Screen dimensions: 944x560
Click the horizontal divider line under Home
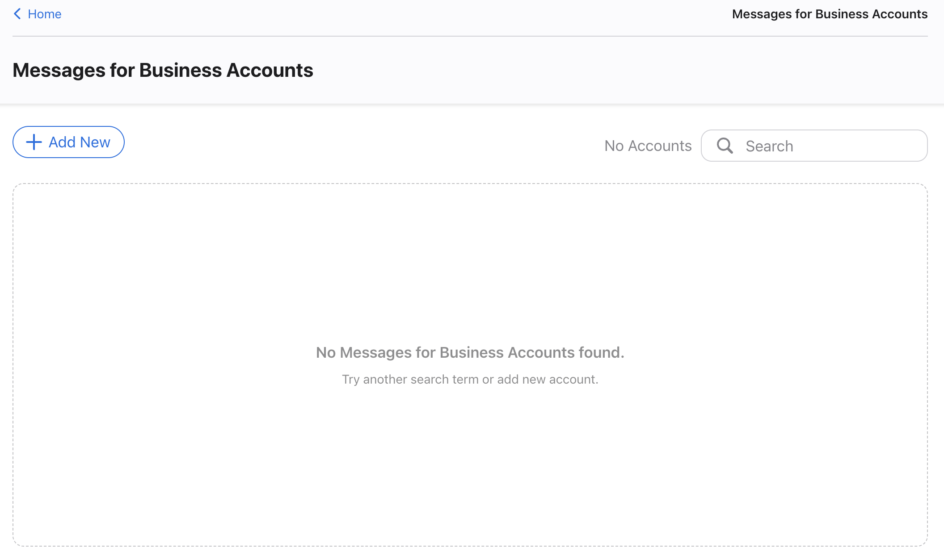click(470, 36)
